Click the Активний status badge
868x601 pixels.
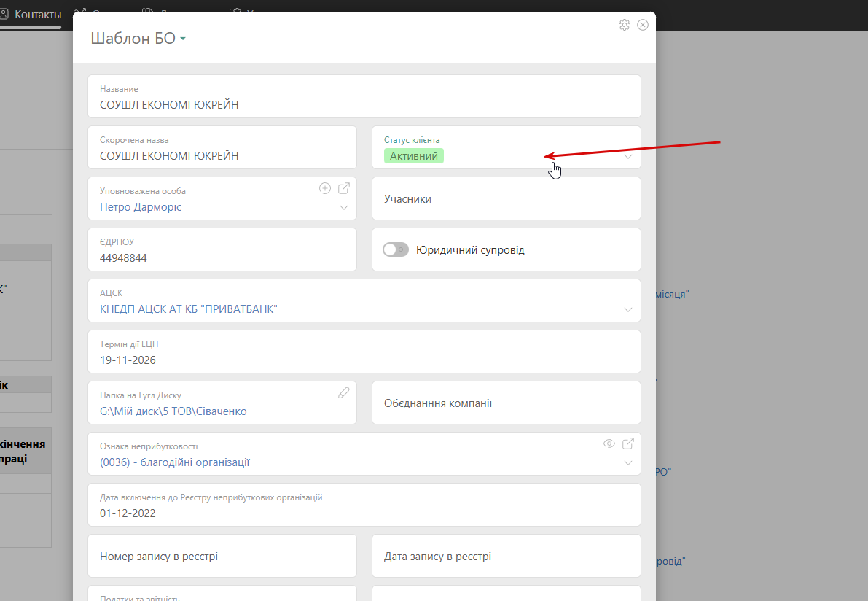click(x=413, y=156)
